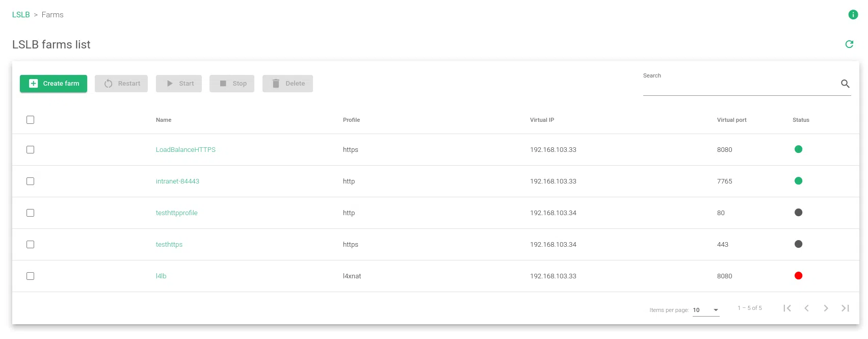Click green status indicator for LoadBalanceHTTPS

(798, 149)
